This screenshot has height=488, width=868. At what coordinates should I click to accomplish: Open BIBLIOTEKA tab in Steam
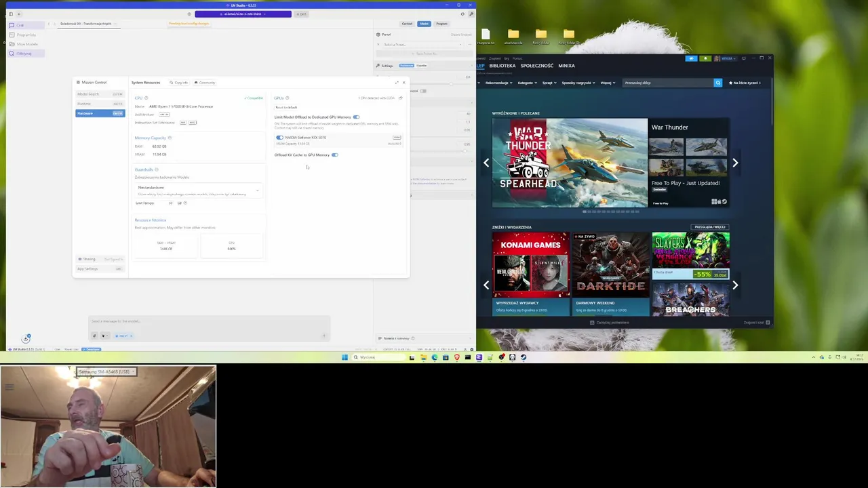[502, 66]
